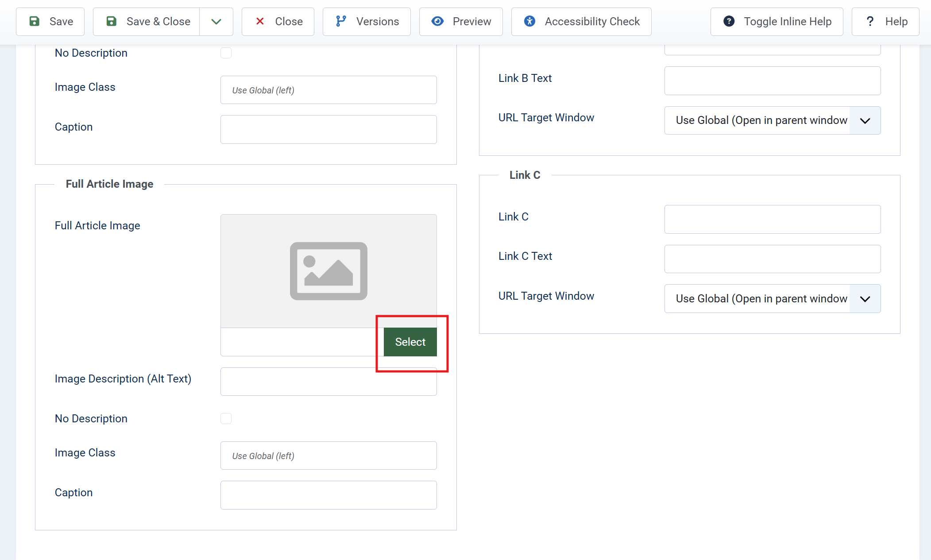Click the red X Close icon
Screen dimensions: 931x560
tap(260, 21)
